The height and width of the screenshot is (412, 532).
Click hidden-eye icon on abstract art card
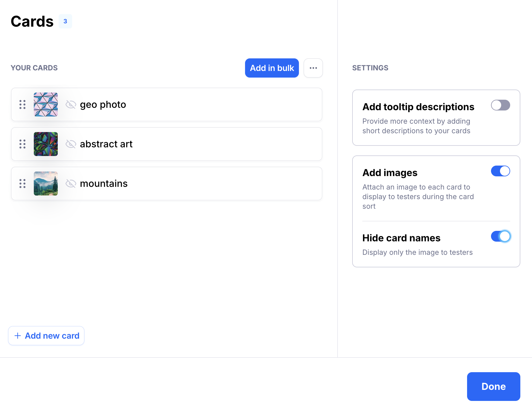pos(71,144)
